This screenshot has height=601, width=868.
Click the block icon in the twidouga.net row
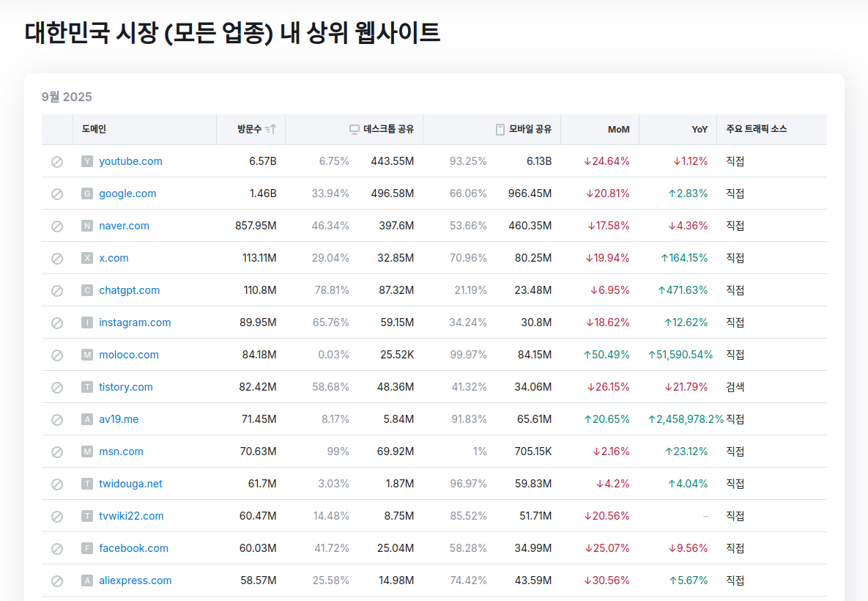[57, 484]
